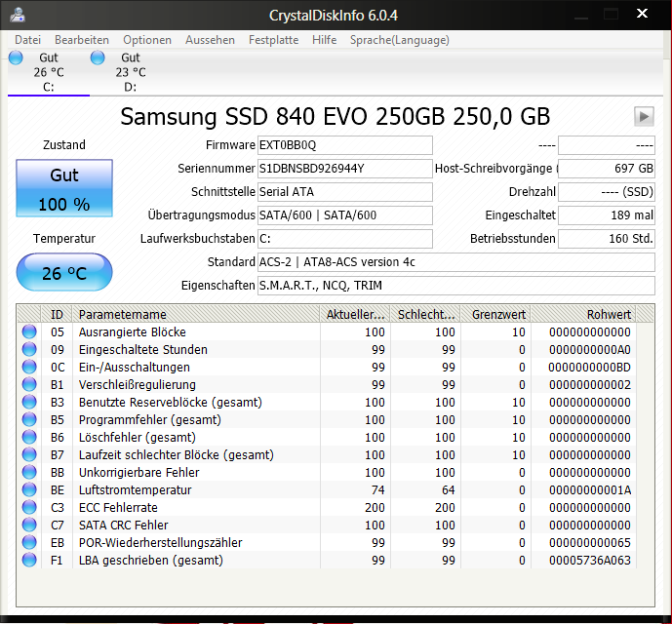
Task: Click the Aktueller... column header
Action: coord(355,314)
